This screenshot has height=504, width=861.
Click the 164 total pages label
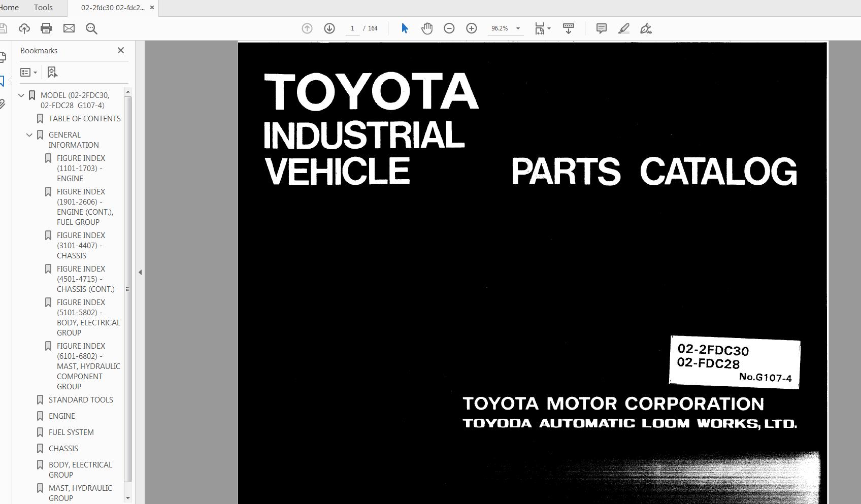tap(373, 28)
